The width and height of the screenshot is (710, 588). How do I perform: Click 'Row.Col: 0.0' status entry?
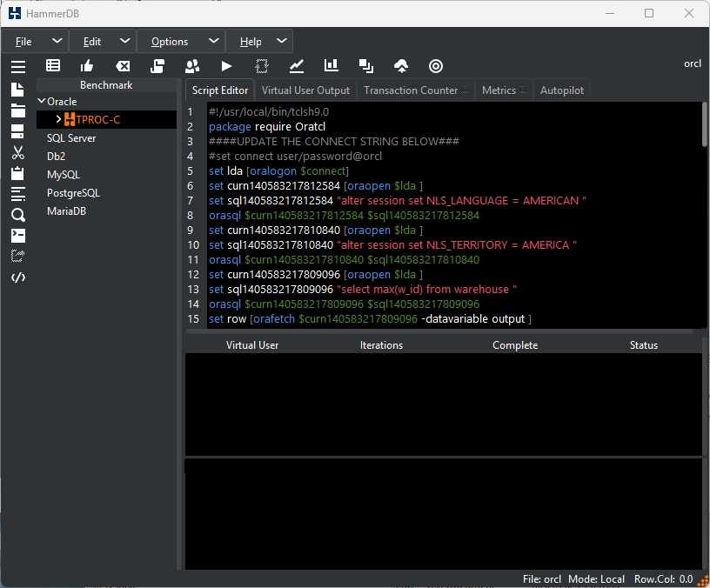663,579
